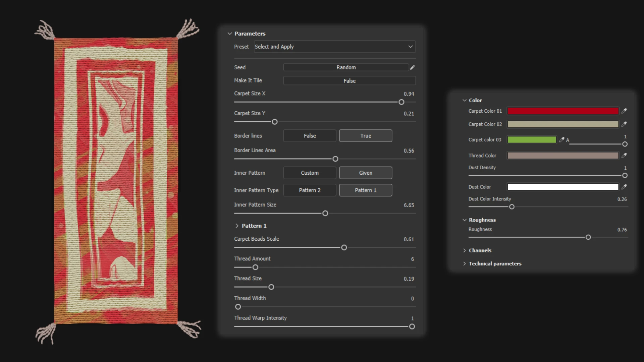Click the Random seed button
This screenshot has width=644, height=362.
click(x=346, y=67)
